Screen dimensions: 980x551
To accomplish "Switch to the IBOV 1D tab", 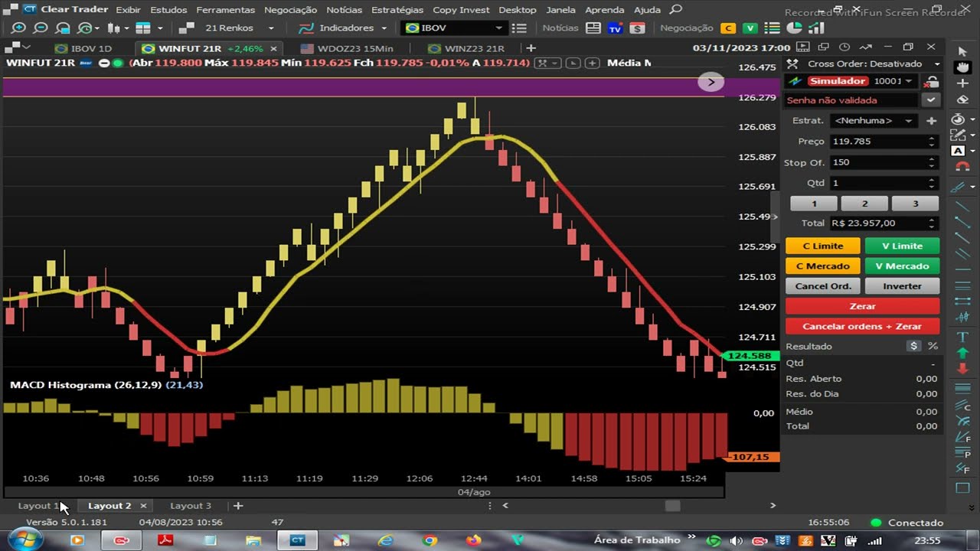I will (83, 48).
